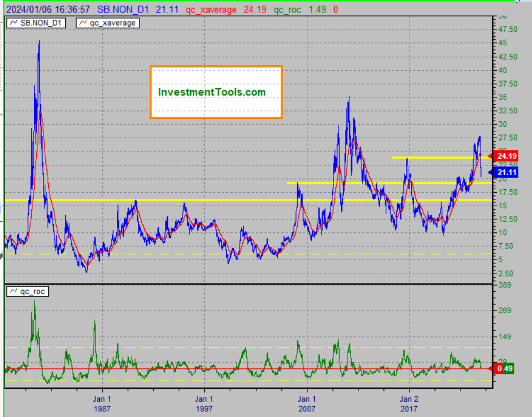Click the 10 price axis label
532x417 pixels.
coord(503,232)
